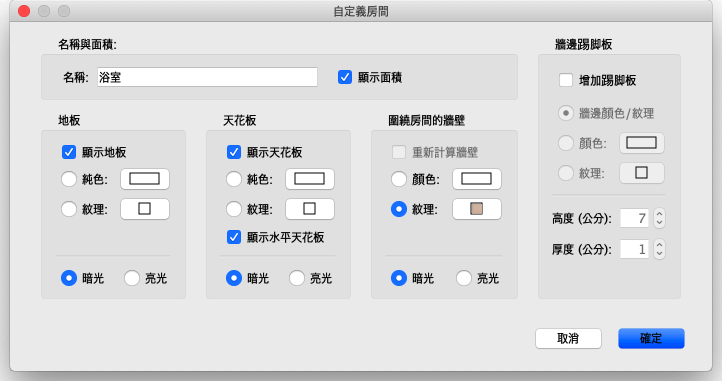The image size is (722, 381).
Task: Confirm with the 確定 button
Action: point(651,339)
